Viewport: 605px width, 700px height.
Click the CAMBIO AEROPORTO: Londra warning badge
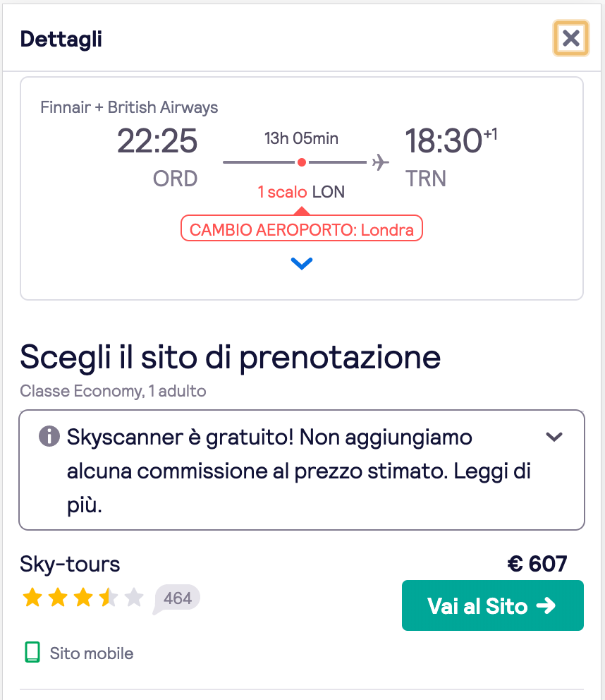[302, 229]
